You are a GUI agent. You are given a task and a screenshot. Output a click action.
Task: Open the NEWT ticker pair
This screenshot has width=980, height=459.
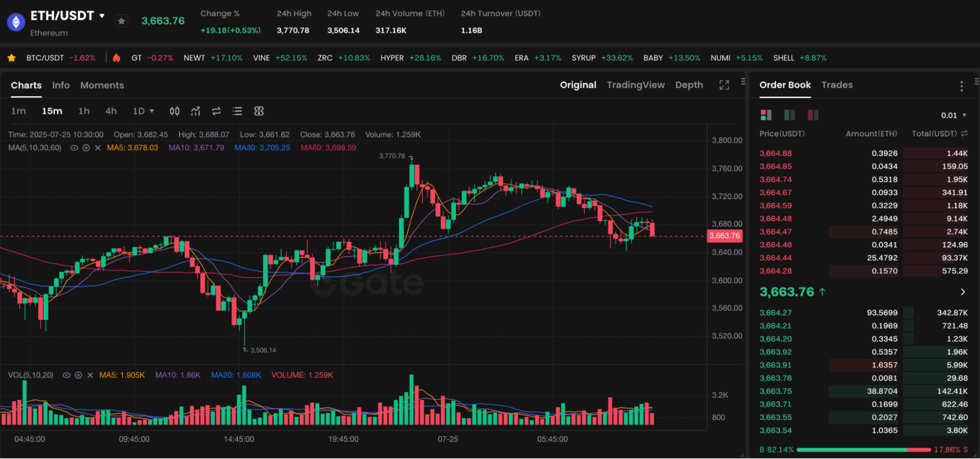click(213, 58)
